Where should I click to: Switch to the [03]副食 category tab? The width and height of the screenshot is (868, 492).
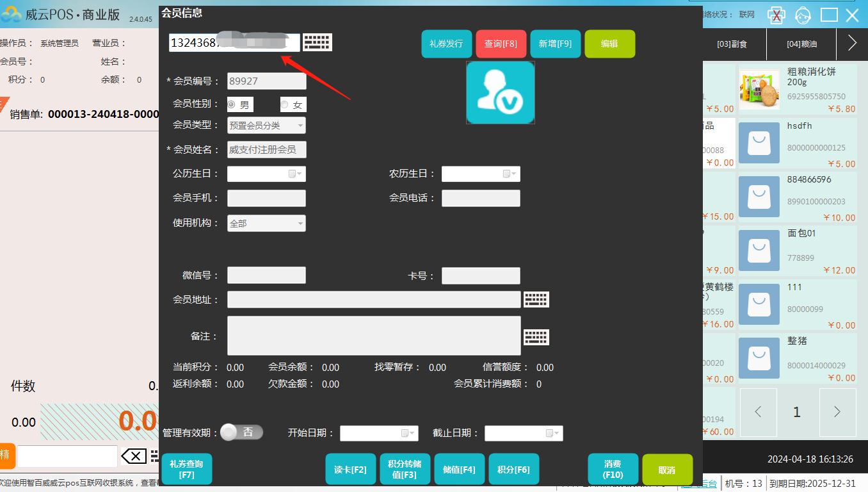(x=732, y=44)
